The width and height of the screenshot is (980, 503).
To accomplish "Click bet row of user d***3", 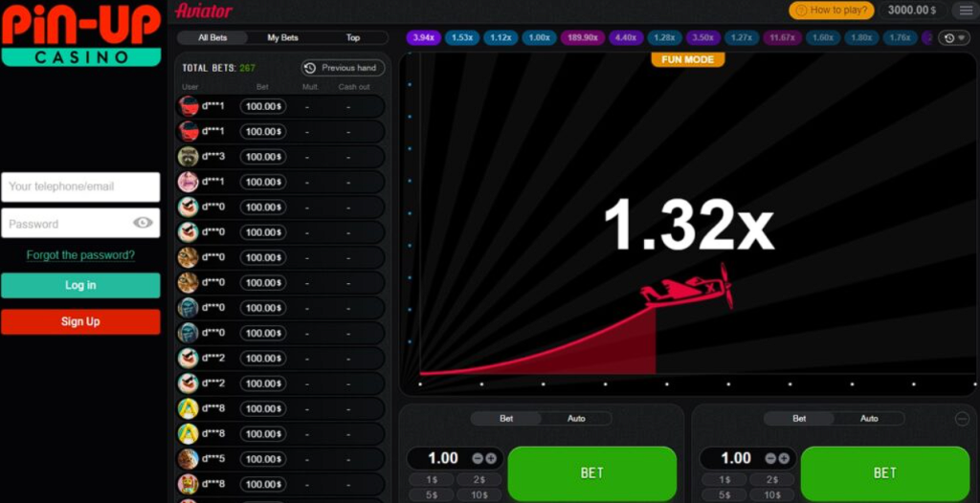I will 280,156.
